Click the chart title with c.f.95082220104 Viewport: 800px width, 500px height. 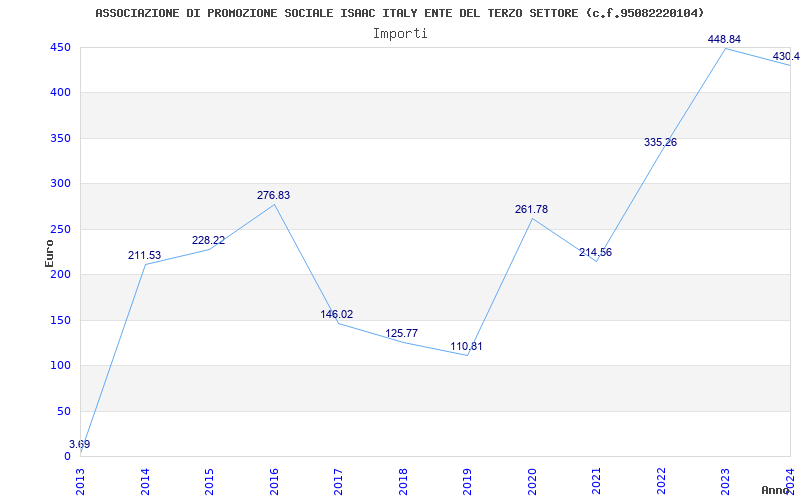[x=399, y=13]
